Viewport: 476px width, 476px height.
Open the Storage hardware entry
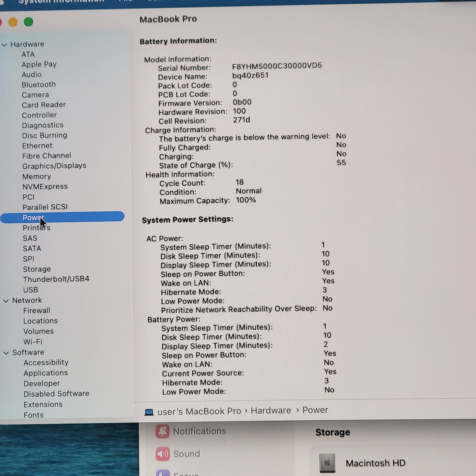37,269
